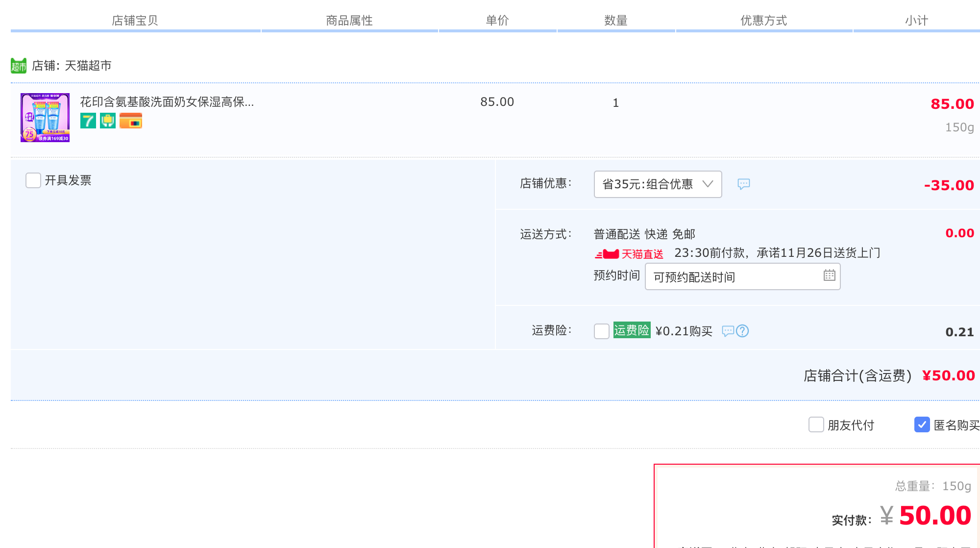Uncheck the 匿名购买 checkbox
Viewport: 980px width, 548px height.
922,424
